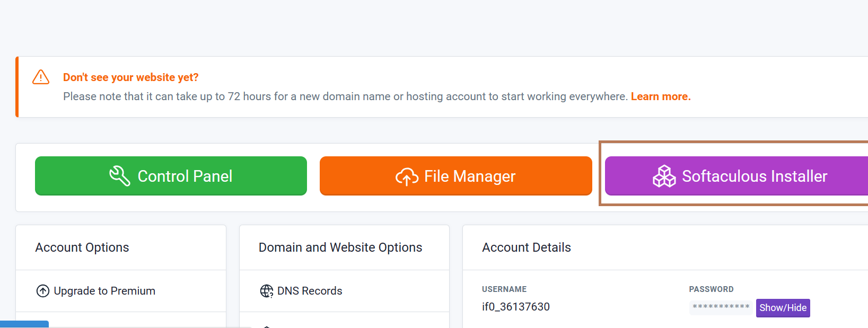
Task: Open the Control Panel button
Action: pyautogui.click(x=171, y=176)
